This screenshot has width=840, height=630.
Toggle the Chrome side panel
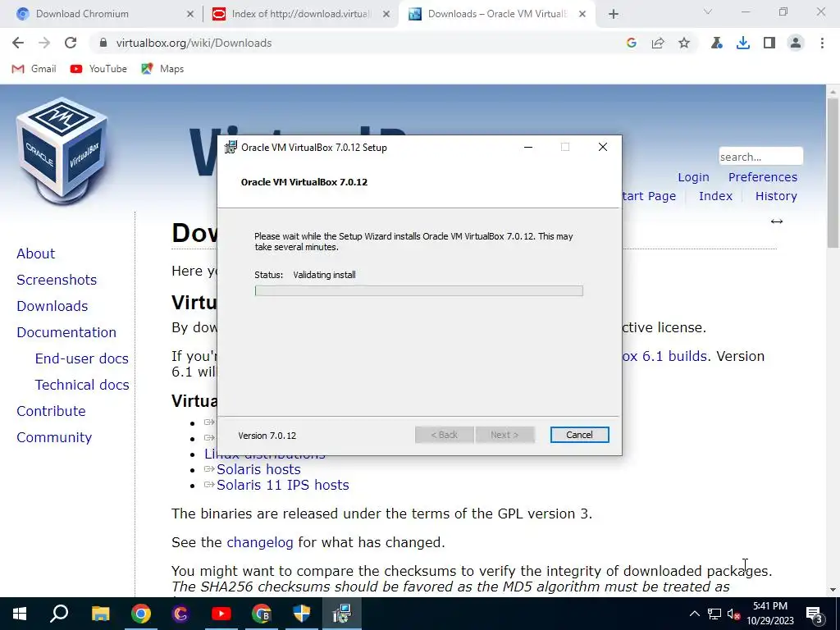pyautogui.click(x=769, y=43)
